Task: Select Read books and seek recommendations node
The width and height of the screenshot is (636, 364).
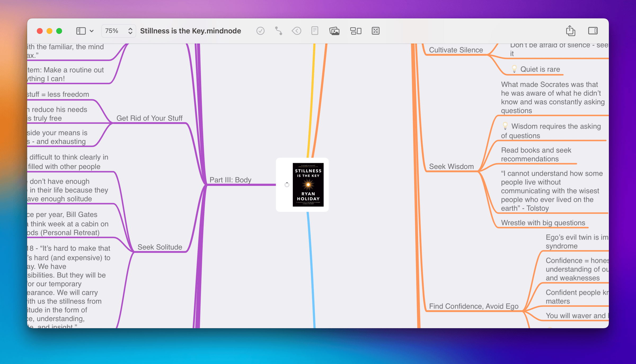Action: tap(536, 154)
